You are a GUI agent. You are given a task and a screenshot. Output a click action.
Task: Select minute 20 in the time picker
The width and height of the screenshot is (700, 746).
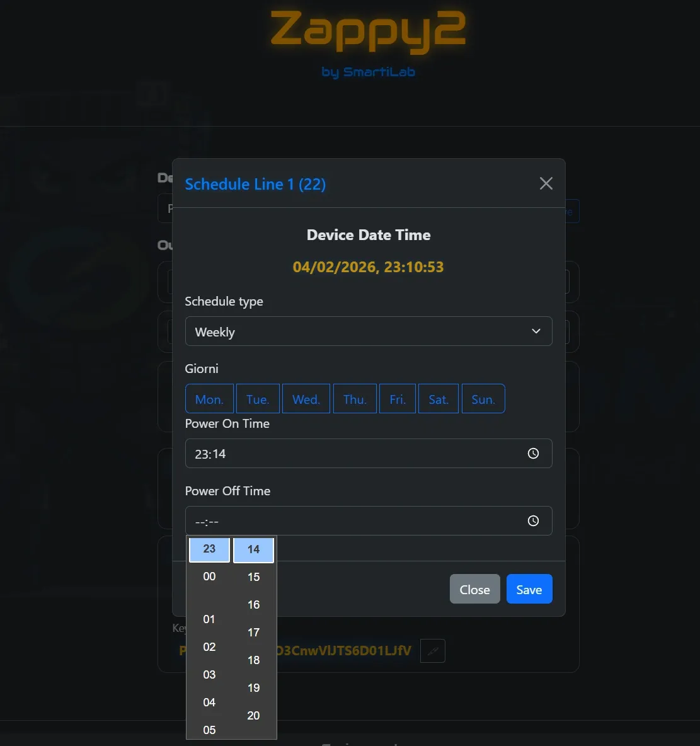point(254,716)
